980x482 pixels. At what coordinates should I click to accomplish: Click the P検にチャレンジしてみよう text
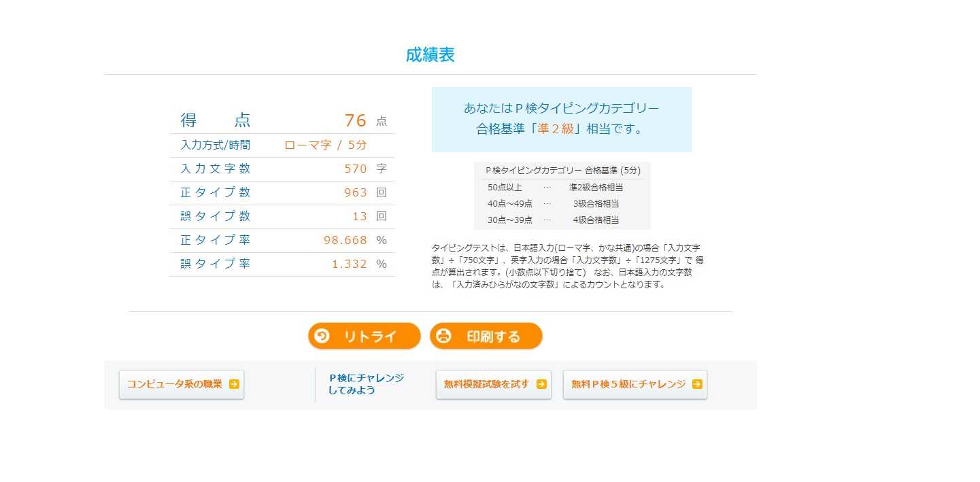pyautogui.click(x=366, y=384)
